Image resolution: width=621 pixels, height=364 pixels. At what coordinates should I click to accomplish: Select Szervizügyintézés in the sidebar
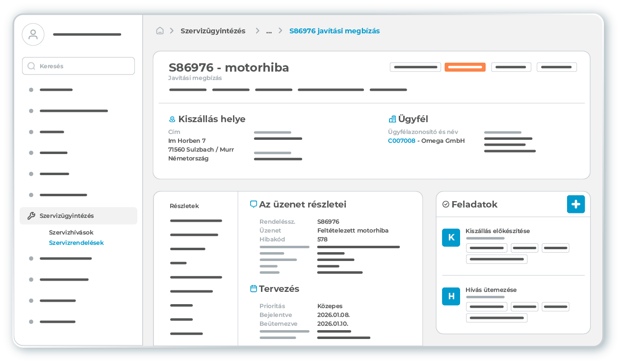pyautogui.click(x=78, y=216)
